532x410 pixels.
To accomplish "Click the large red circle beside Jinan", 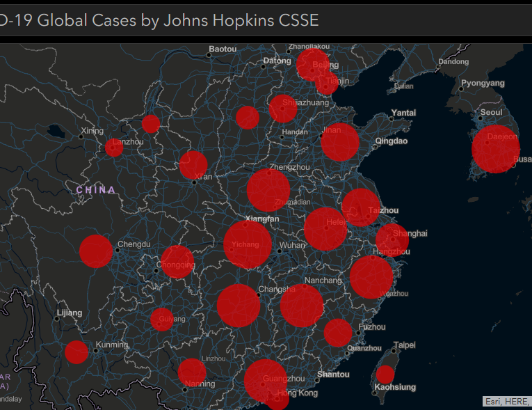I will 340,142.
